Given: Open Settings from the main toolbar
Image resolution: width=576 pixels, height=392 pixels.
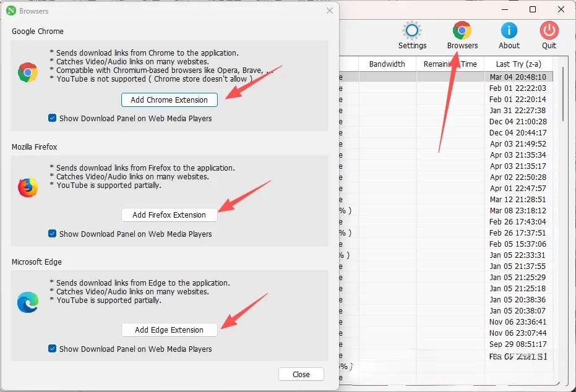Looking at the screenshot, I should point(412,35).
